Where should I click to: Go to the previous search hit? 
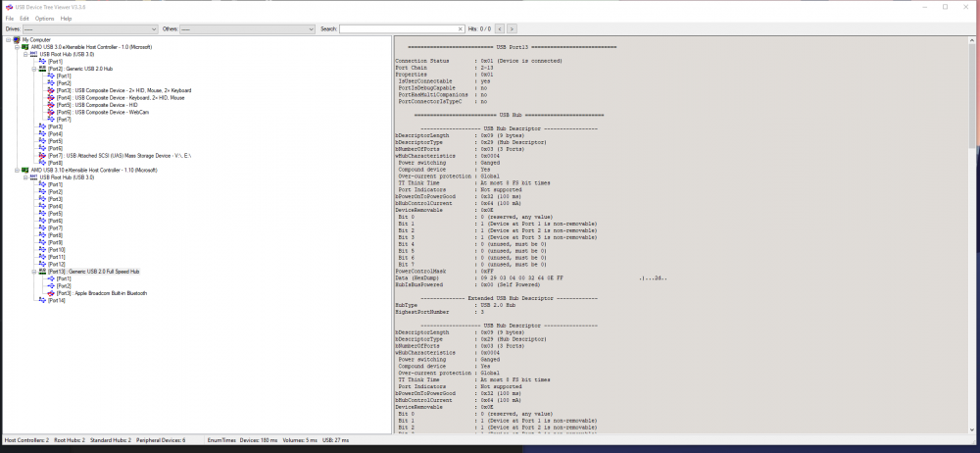[500, 28]
